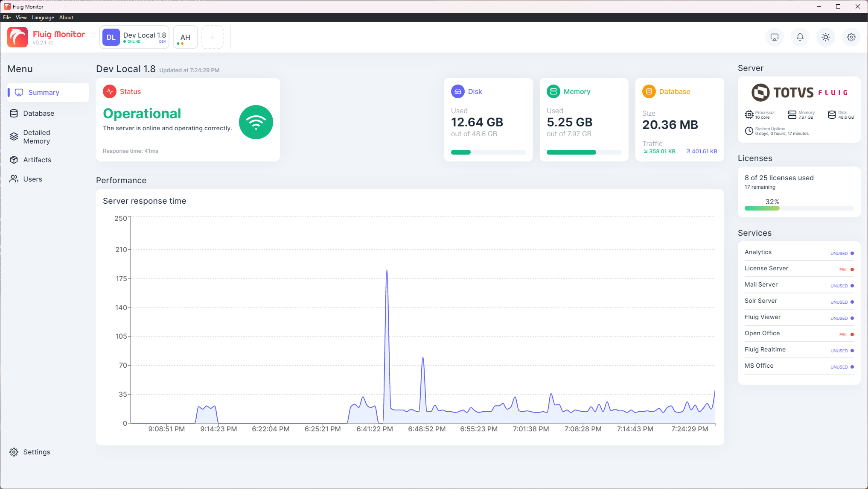
Task: Click the License Server service row
Action: coord(799,269)
